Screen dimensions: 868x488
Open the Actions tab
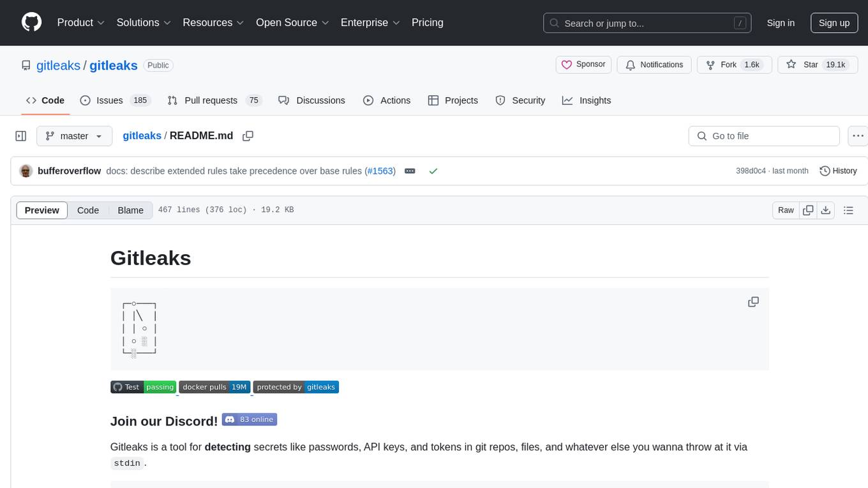[x=387, y=100]
